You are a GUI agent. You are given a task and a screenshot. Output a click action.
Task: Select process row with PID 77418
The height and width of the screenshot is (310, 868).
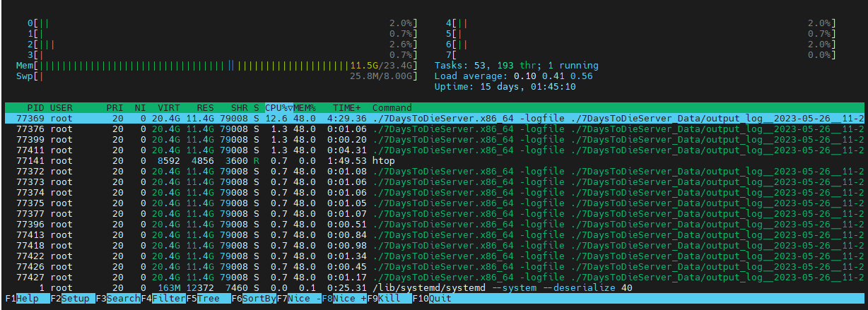coord(434,245)
